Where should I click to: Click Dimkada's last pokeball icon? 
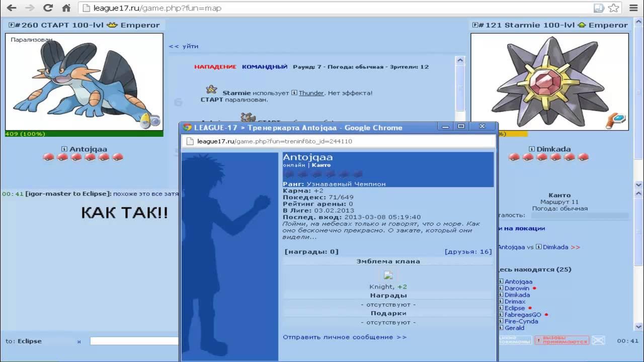click(x=583, y=157)
